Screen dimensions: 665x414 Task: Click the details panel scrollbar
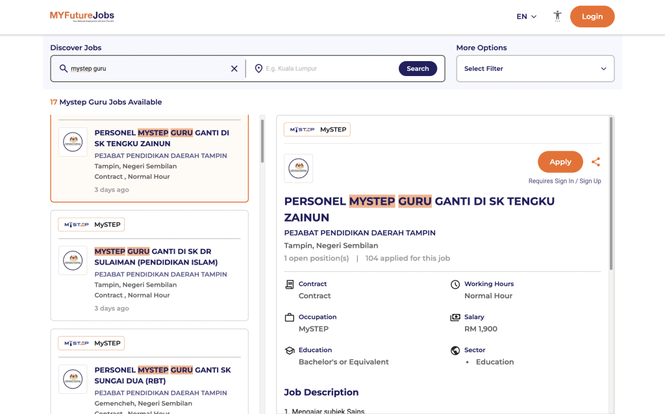click(x=611, y=193)
